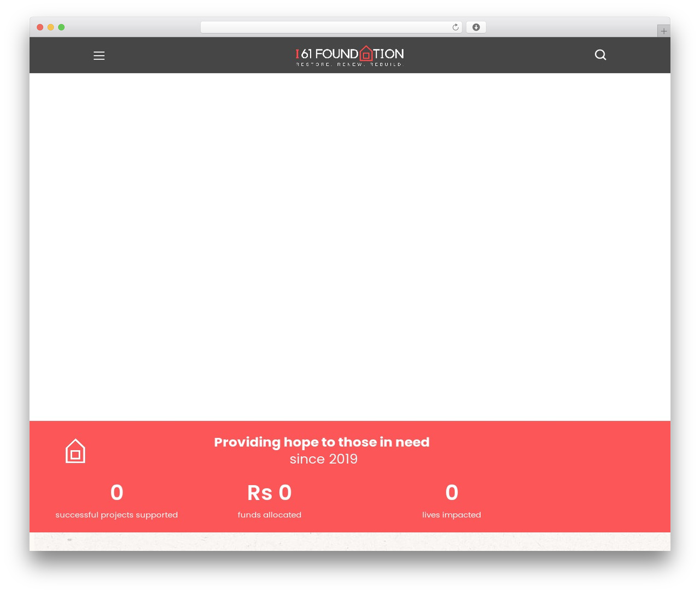The width and height of the screenshot is (700, 593).
Task: Click the 'lives impacted' statistic label
Action: (x=452, y=515)
